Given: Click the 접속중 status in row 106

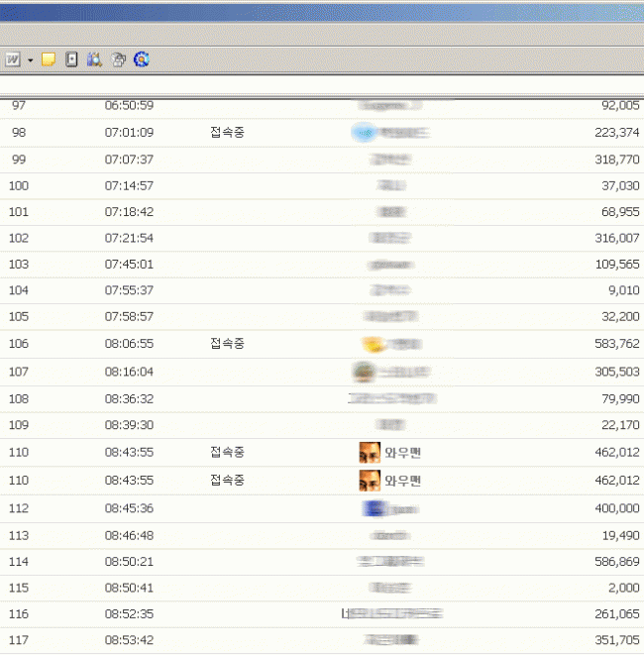Looking at the screenshot, I should click(x=227, y=344).
